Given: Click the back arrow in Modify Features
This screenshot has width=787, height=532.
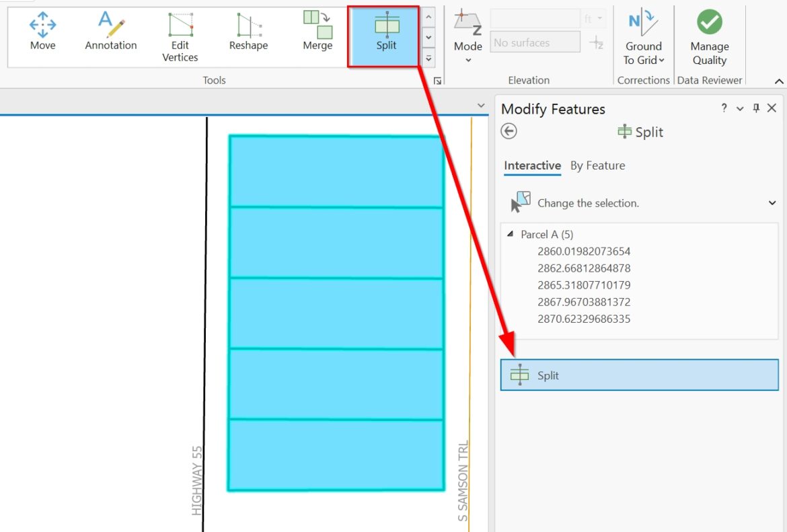Looking at the screenshot, I should [509, 132].
